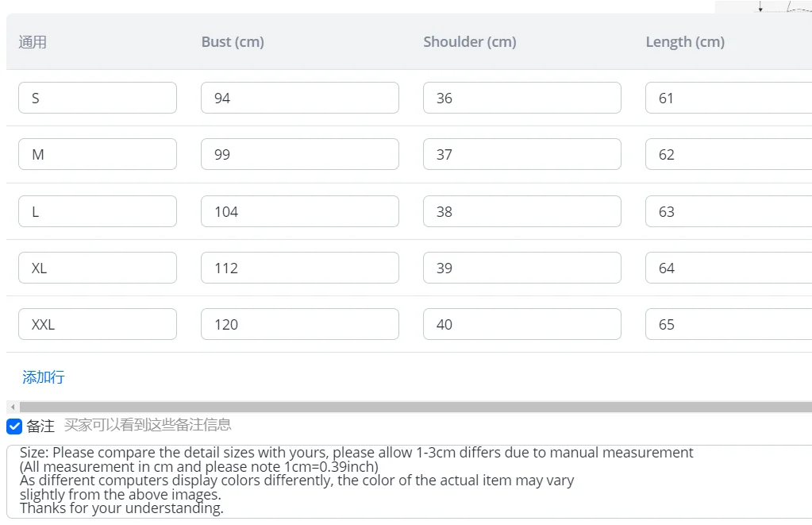This screenshot has width=812, height=525.
Task: Click the Bust (cm) column header
Action: [233, 42]
